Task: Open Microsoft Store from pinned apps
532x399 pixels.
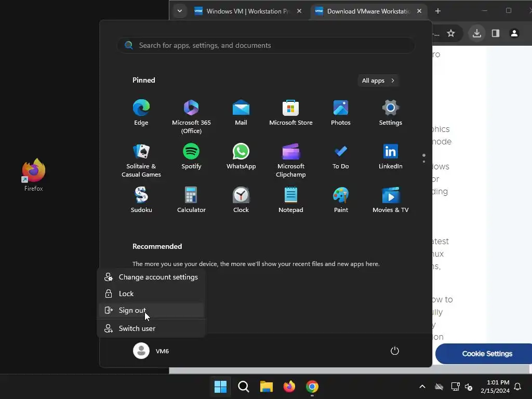Action: [x=291, y=113]
